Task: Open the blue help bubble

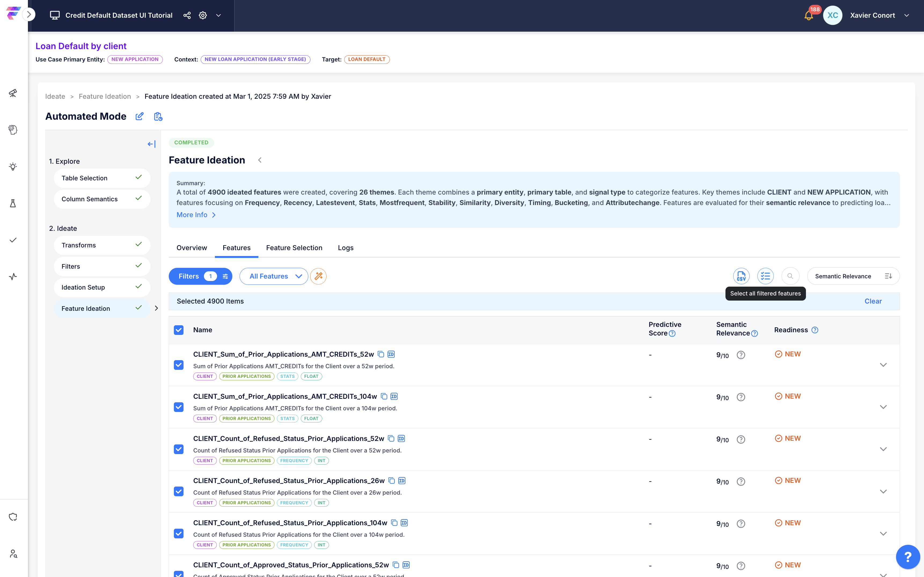Action: point(908,557)
